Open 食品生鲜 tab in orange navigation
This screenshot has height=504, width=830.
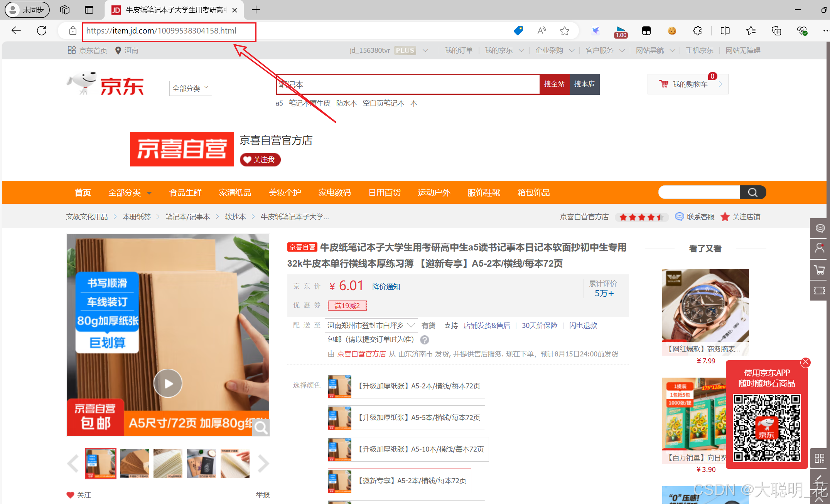click(185, 193)
